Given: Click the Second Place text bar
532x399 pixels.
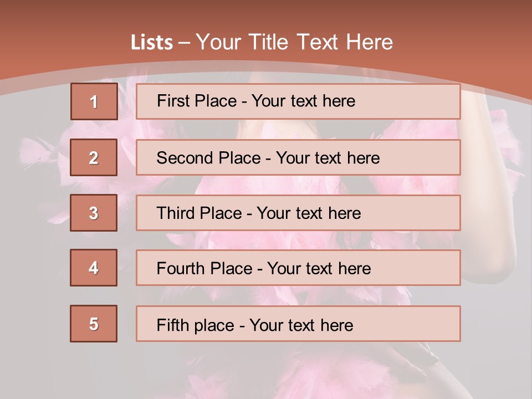Looking at the screenshot, I should [x=298, y=157].
